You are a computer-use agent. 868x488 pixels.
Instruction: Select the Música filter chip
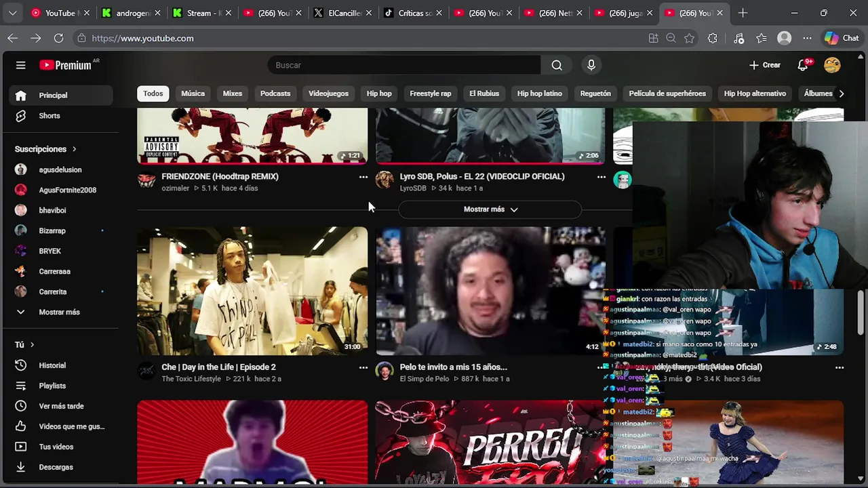click(x=193, y=94)
